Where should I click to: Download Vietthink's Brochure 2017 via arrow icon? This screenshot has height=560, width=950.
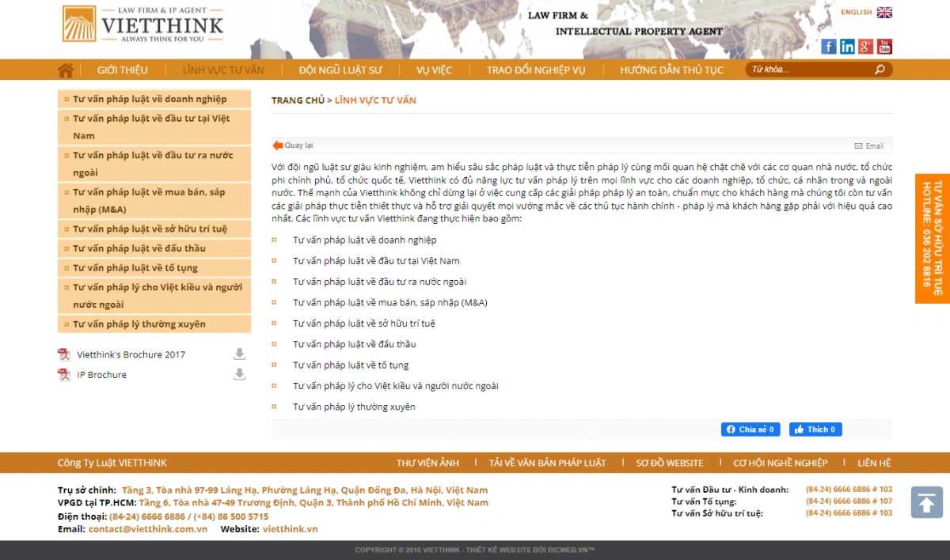[x=239, y=354]
